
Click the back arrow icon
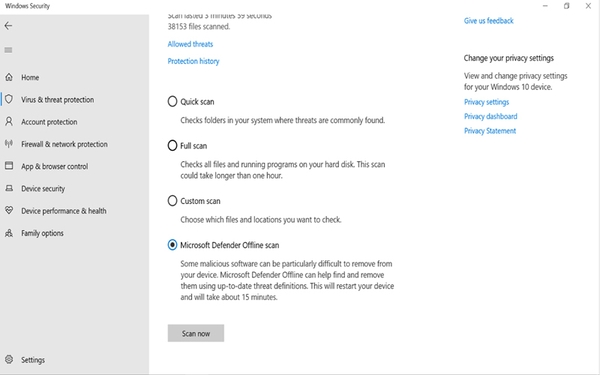pos(8,26)
